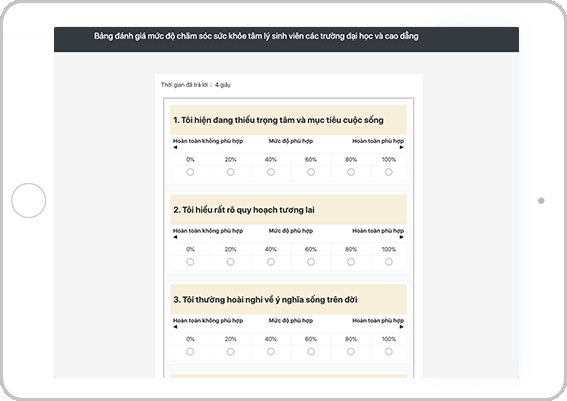Click the survey title in the header
This screenshot has width=567, height=401.
tap(256, 36)
